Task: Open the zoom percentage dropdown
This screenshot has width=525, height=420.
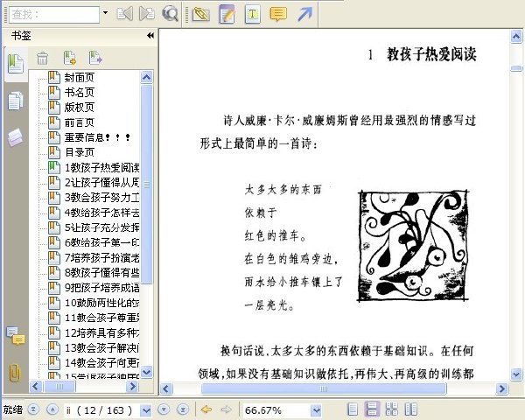Action: pos(316,410)
